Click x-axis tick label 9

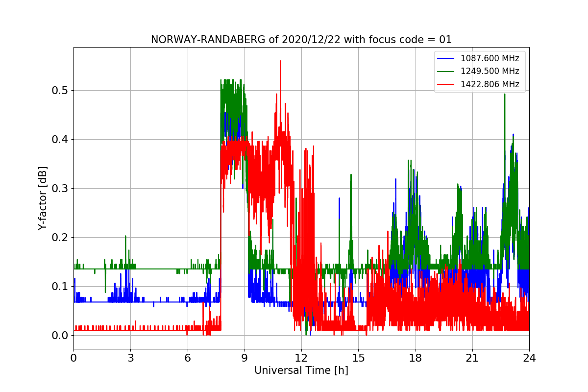click(245, 358)
